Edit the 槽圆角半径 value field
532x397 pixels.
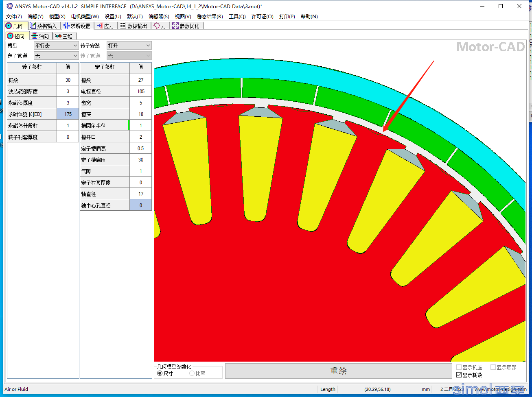[x=141, y=126]
